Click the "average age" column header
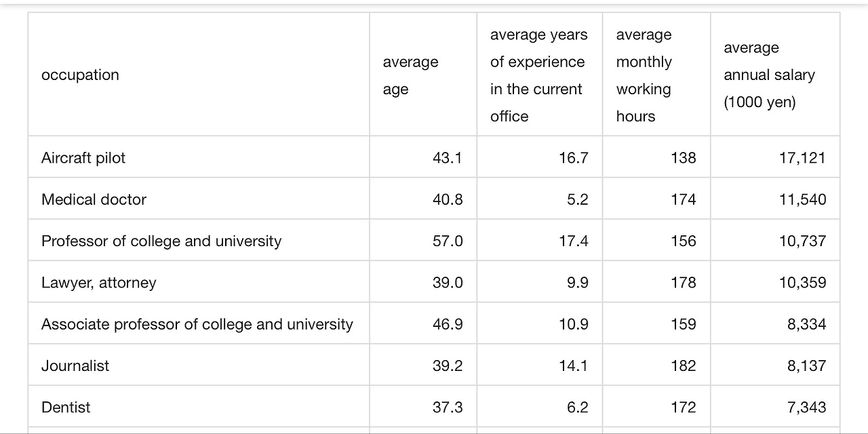Image resolution: width=868 pixels, height=434 pixels. coord(410,75)
